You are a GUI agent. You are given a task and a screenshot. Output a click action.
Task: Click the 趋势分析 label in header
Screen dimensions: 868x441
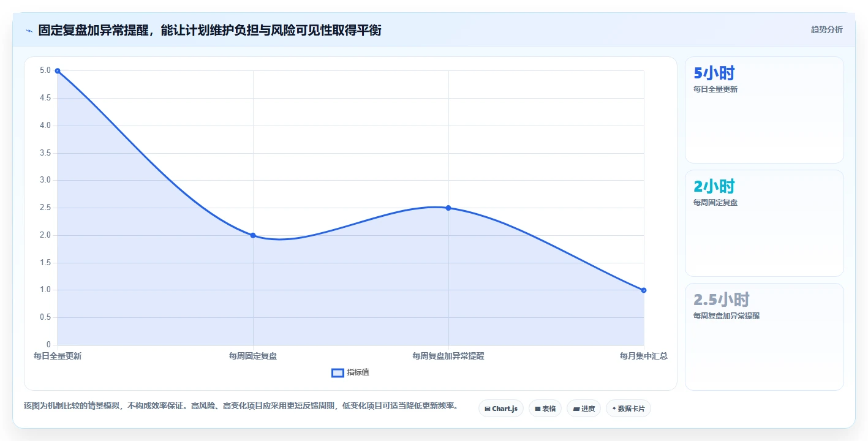[826, 29]
